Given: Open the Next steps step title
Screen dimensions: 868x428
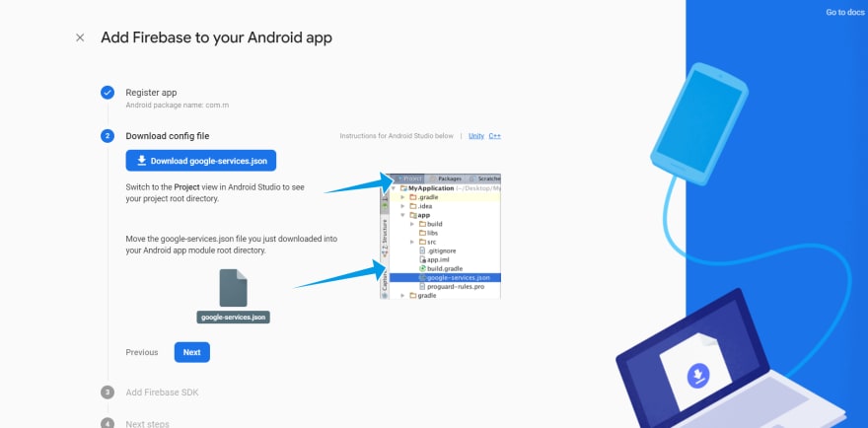Looking at the screenshot, I should click(x=147, y=424).
